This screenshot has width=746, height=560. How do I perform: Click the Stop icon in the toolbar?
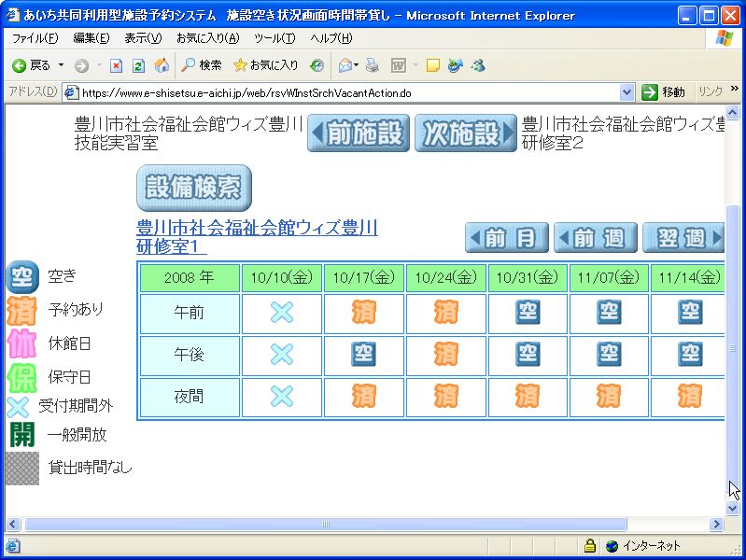click(117, 65)
